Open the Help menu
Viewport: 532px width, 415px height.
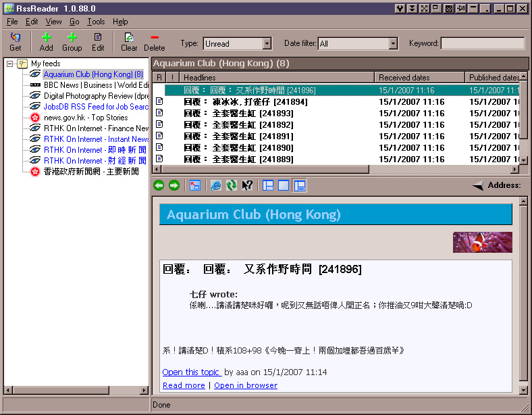(120, 22)
